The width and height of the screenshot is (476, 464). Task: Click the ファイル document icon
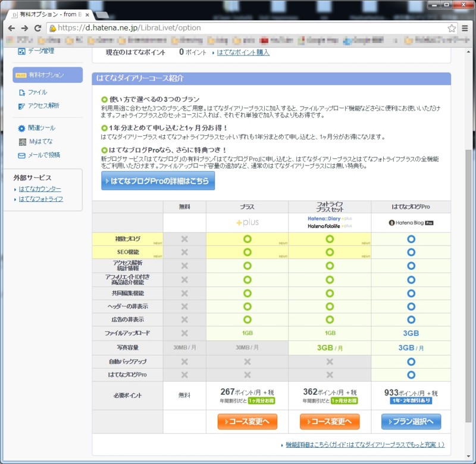(22, 92)
